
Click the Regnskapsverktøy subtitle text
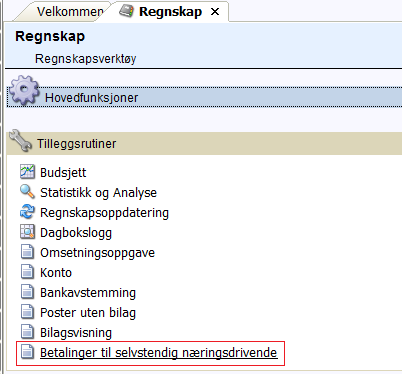point(86,59)
